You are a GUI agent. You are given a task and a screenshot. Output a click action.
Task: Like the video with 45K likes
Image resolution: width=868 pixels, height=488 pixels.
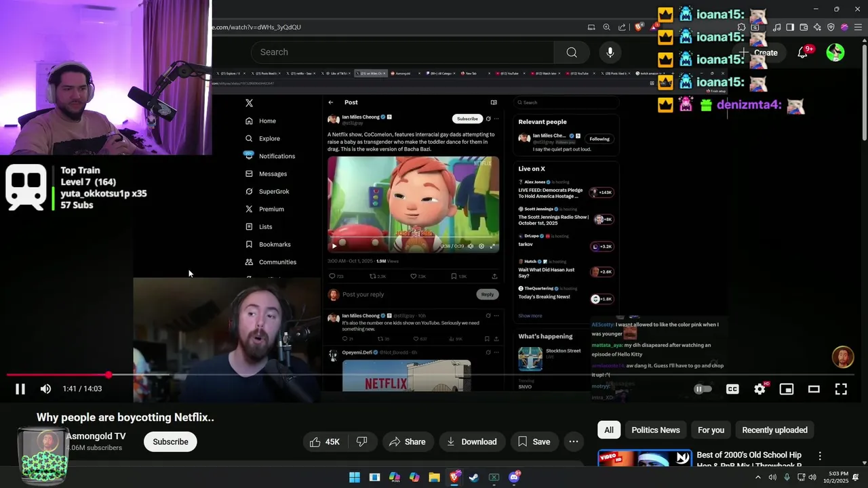click(x=325, y=442)
